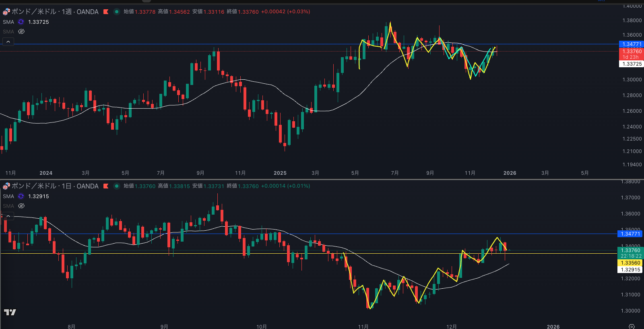Image resolution: width=644 pixels, height=329 pixels.
Task: Collapse indicator legend on weekly chart
Action: 8,41
